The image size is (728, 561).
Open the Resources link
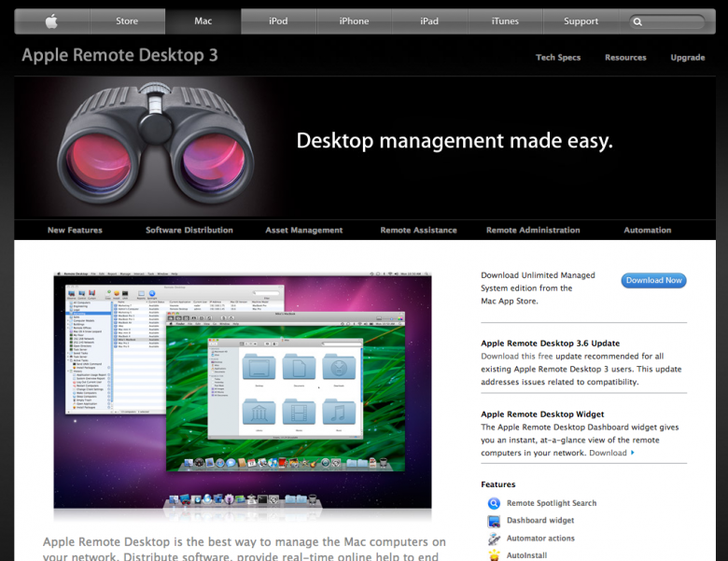coord(625,58)
